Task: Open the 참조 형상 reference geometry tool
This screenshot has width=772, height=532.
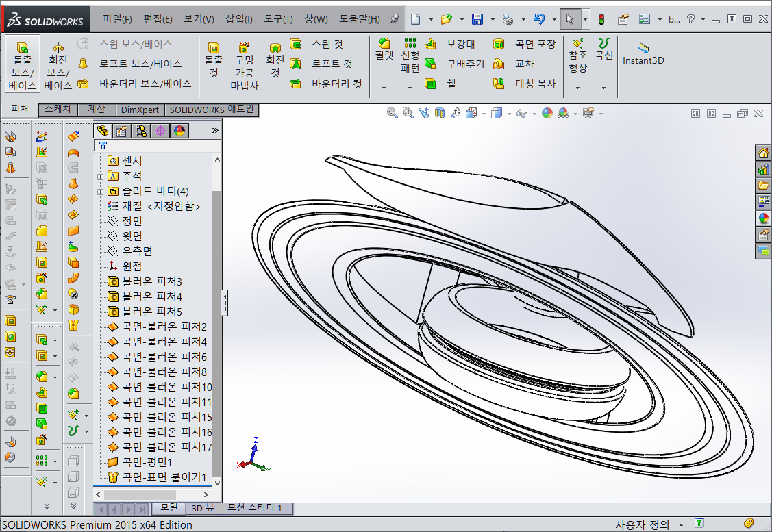Action: tap(577, 55)
